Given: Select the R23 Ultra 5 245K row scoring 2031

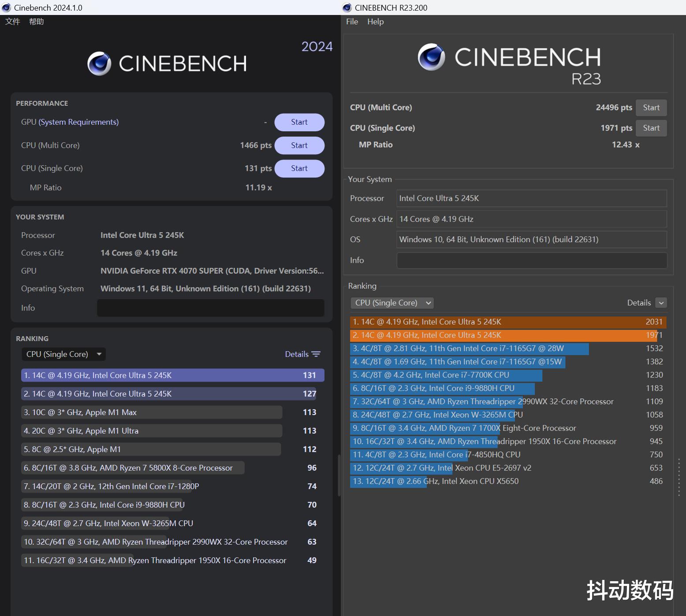Looking at the screenshot, I should (508, 322).
